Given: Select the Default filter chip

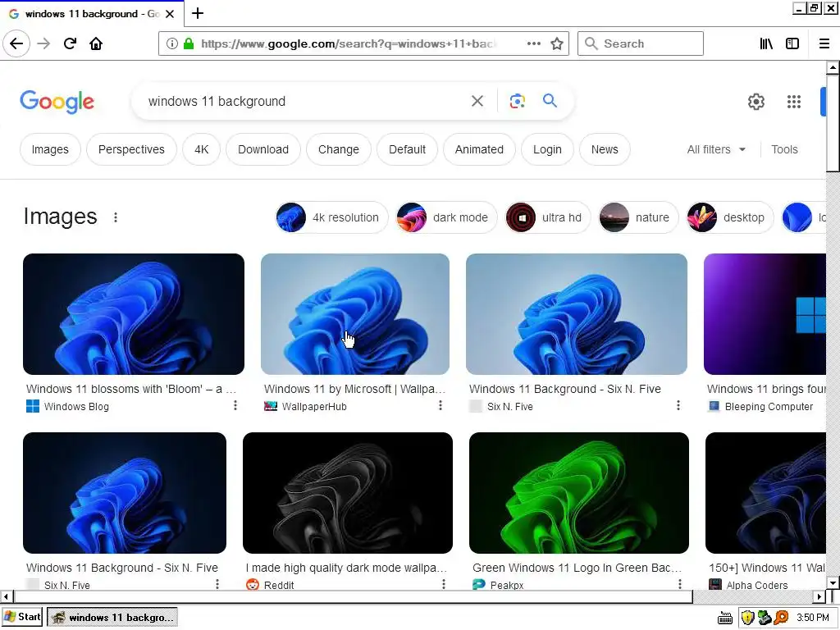Looking at the screenshot, I should [407, 149].
